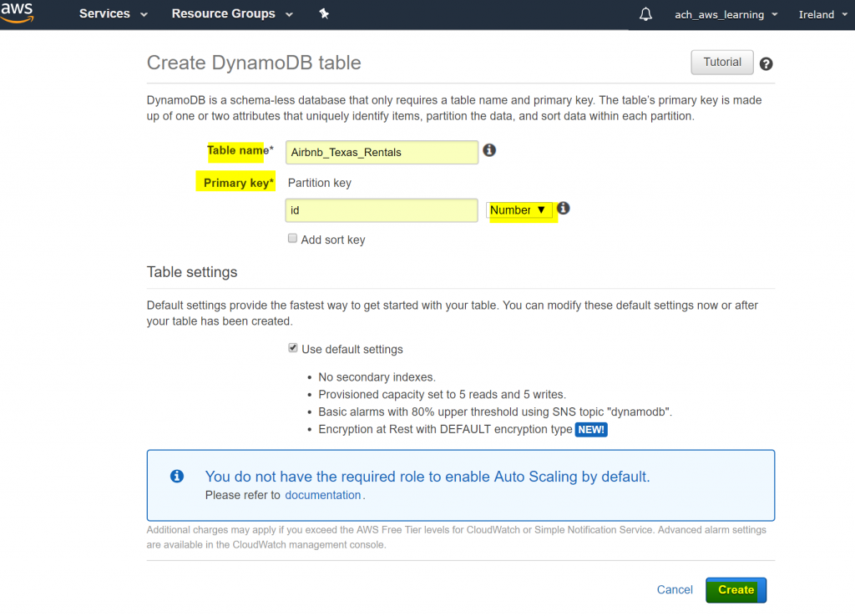Open the notifications bell
The width and height of the screenshot is (855, 616).
pyautogui.click(x=645, y=14)
